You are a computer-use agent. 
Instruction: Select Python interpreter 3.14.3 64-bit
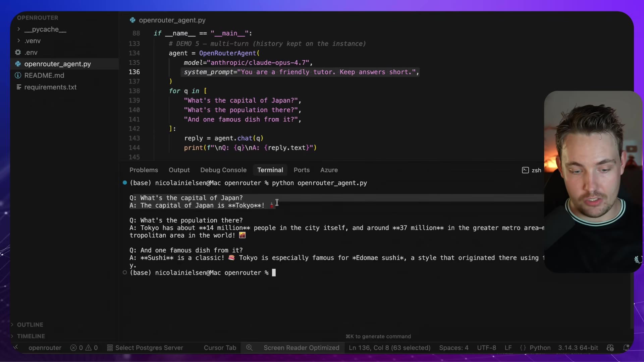[578, 348]
